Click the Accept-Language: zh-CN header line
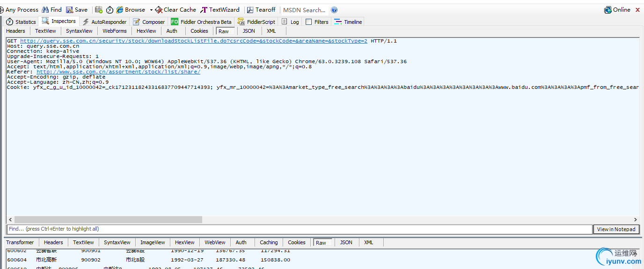This screenshot has width=644, height=269. click(x=58, y=82)
